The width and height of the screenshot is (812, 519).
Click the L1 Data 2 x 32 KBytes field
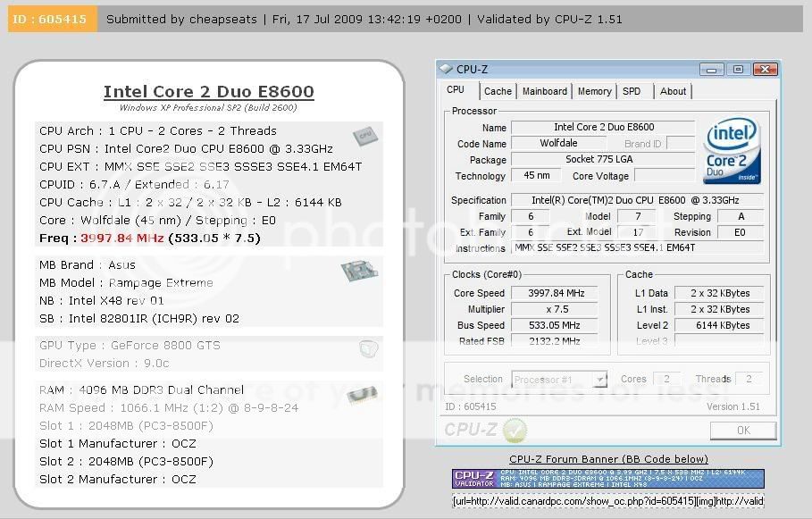click(719, 293)
